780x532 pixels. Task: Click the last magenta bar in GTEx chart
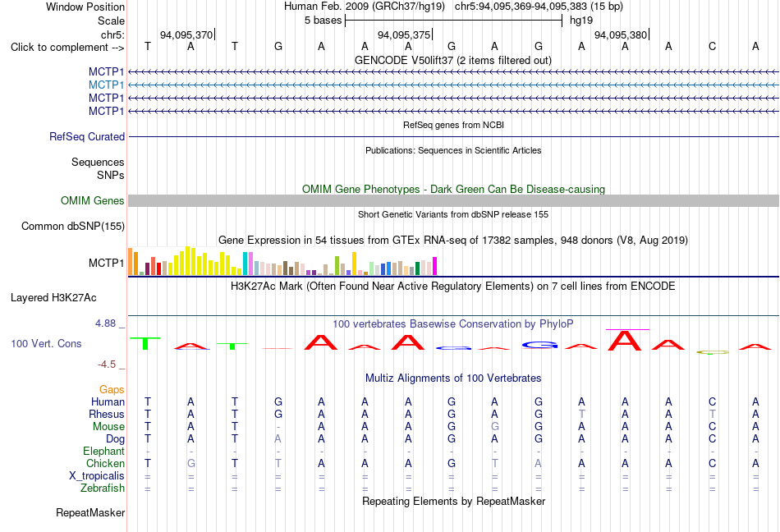pos(435,266)
